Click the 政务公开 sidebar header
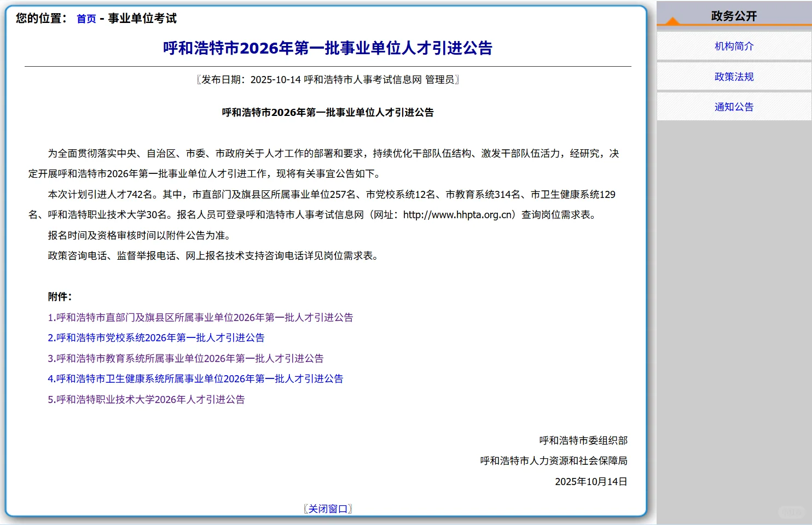812x525 pixels. (x=734, y=16)
